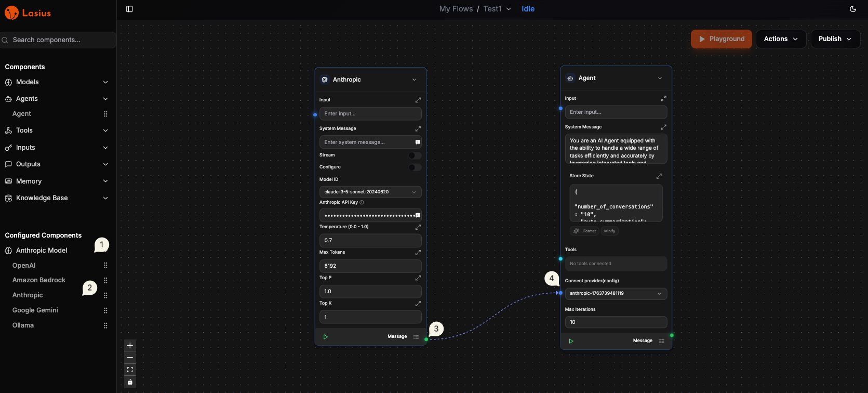Open the Publish menu
Screen dimensions: 868x393
point(835,39)
